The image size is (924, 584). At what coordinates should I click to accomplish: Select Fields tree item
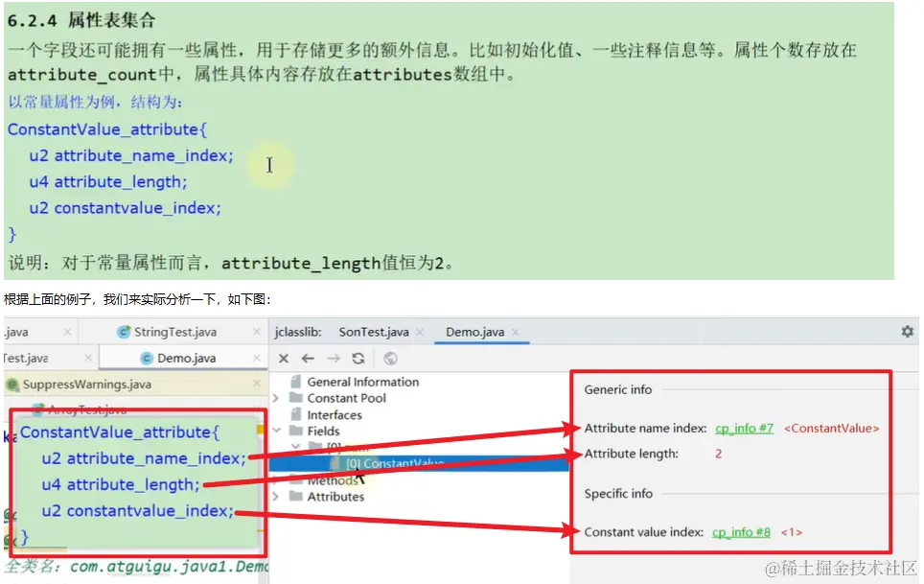(x=323, y=431)
